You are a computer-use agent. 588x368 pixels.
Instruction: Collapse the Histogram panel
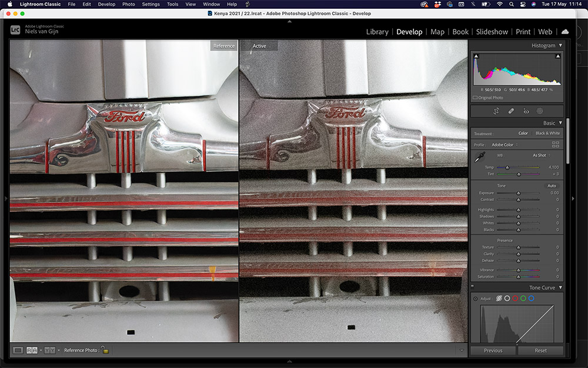[560, 45]
